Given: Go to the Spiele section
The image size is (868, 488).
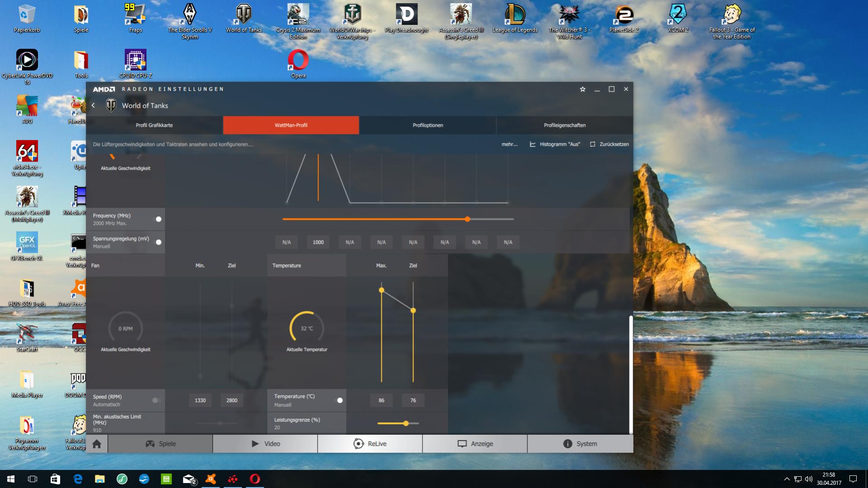Looking at the screenshot, I should pos(160,444).
